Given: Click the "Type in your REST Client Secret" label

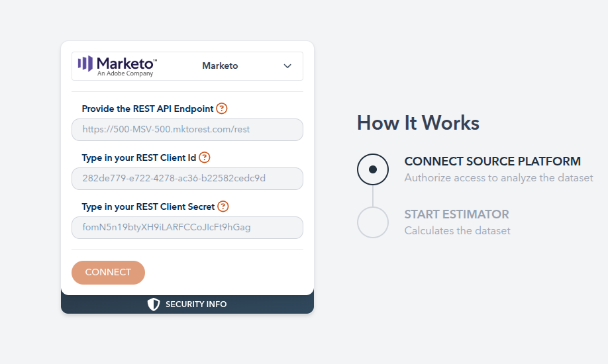Looking at the screenshot, I should pos(148,206).
